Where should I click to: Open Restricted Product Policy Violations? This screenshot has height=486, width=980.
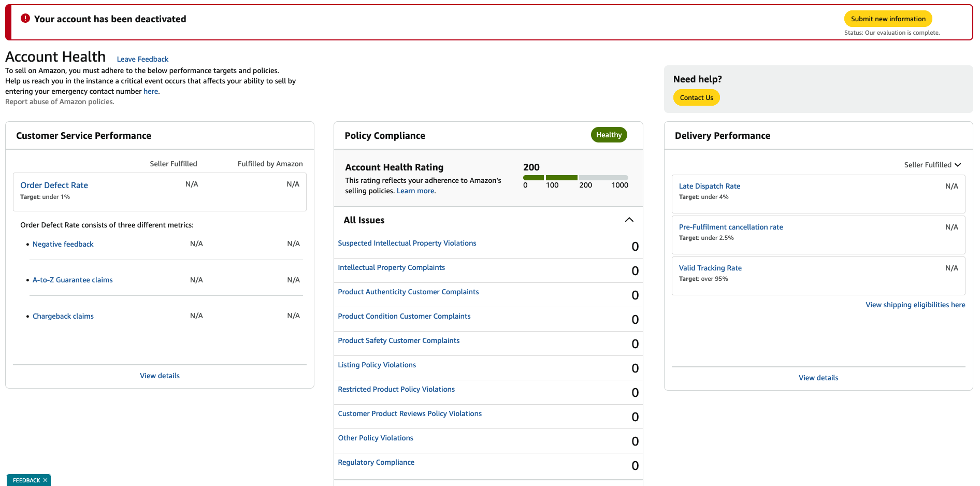[x=396, y=389]
